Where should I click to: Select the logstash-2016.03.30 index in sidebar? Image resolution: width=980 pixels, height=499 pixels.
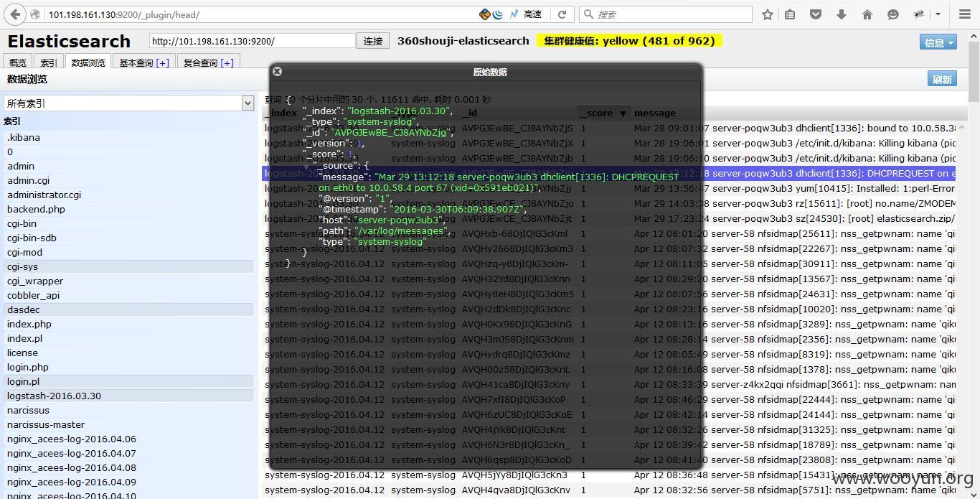coord(129,396)
